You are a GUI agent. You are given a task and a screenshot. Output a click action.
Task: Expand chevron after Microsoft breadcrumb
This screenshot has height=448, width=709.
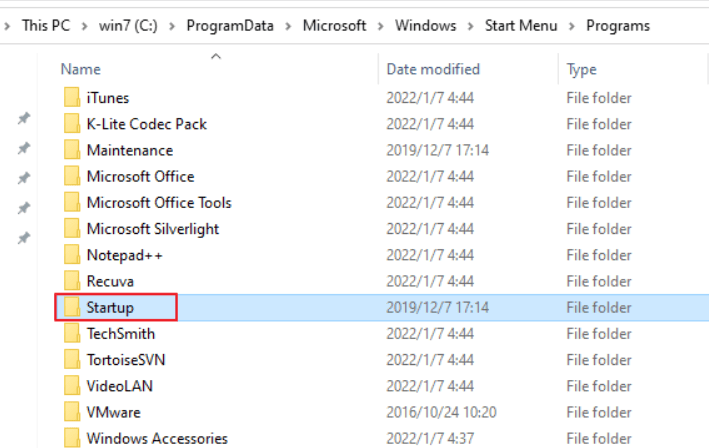(x=381, y=26)
